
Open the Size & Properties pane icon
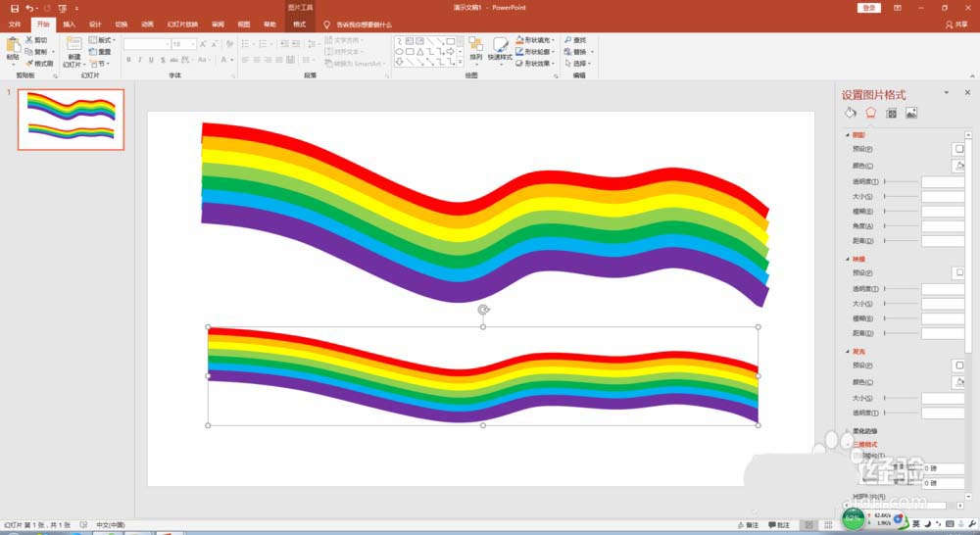[891, 114]
